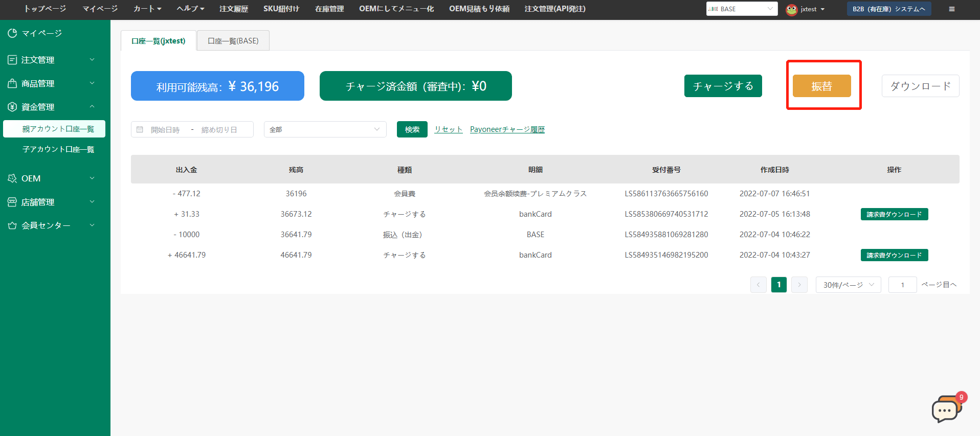980x436 pixels.
Task: Open the hamburger menu icon in top bar
Action: (x=952, y=9)
